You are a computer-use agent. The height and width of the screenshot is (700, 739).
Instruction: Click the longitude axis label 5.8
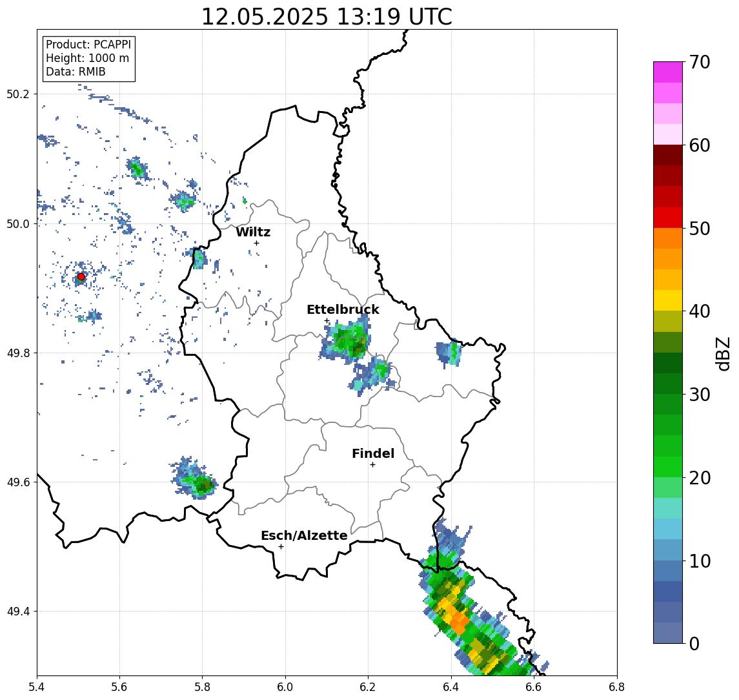(202, 687)
